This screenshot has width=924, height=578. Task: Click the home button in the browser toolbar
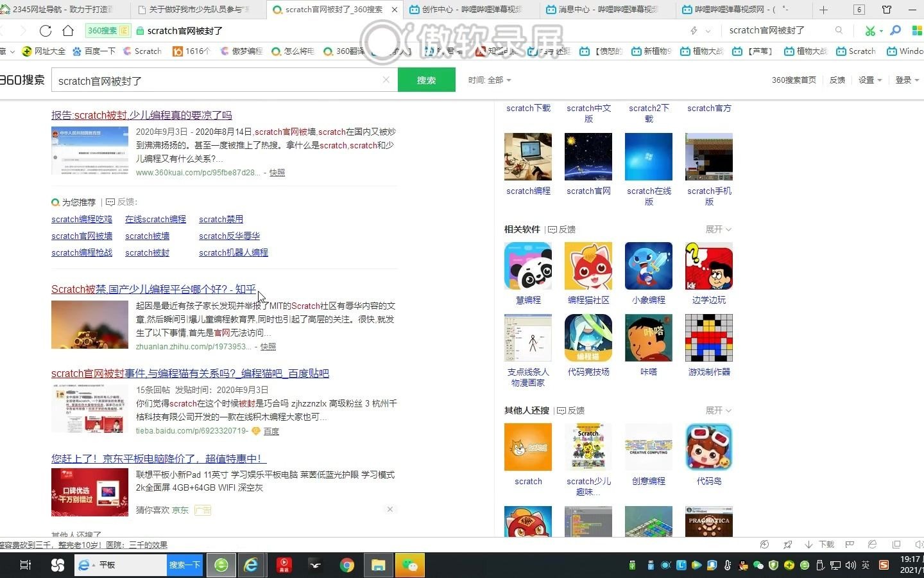point(68,30)
